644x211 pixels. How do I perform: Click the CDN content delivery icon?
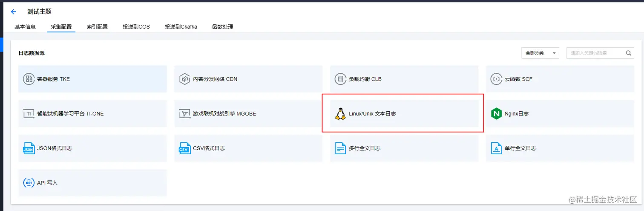point(184,79)
